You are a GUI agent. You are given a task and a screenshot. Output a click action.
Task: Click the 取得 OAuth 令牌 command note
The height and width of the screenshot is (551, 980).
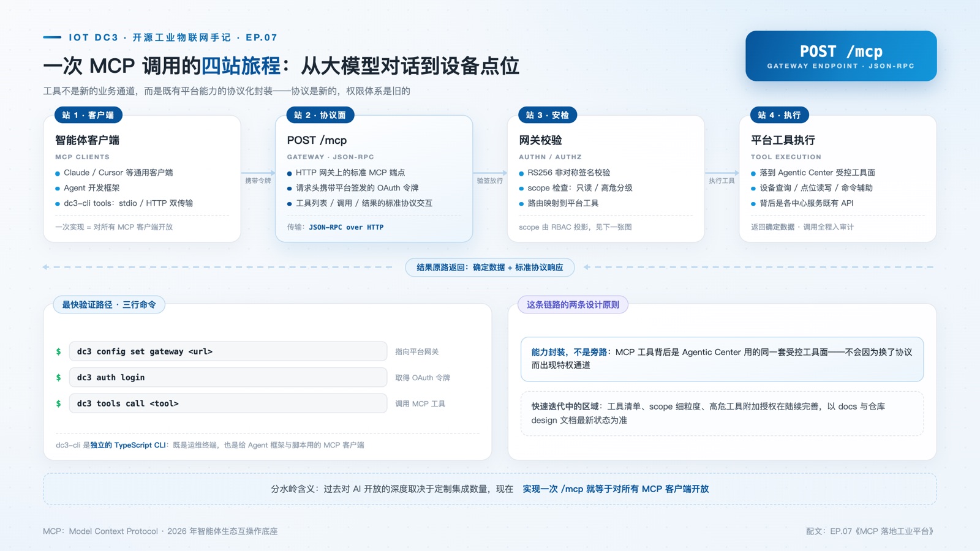423,378
